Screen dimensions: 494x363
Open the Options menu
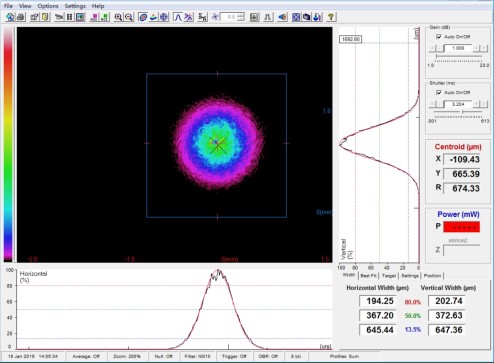point(48,6)
